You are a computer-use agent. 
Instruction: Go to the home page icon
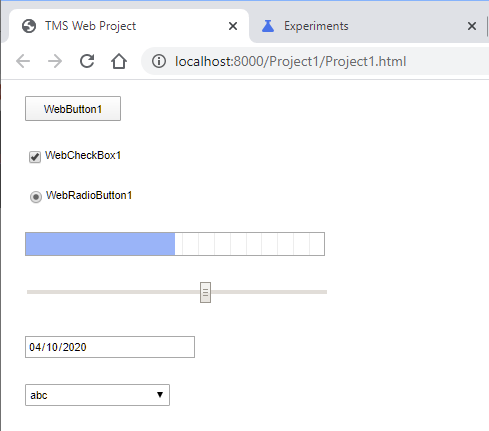click(x=119, y=61)
